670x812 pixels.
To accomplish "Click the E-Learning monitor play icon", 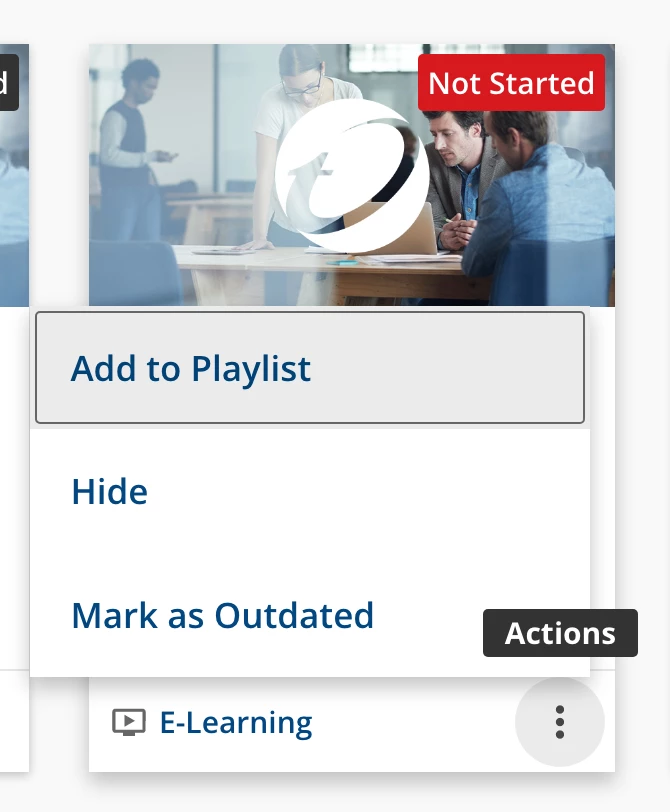I will click(x=129, y=722).
